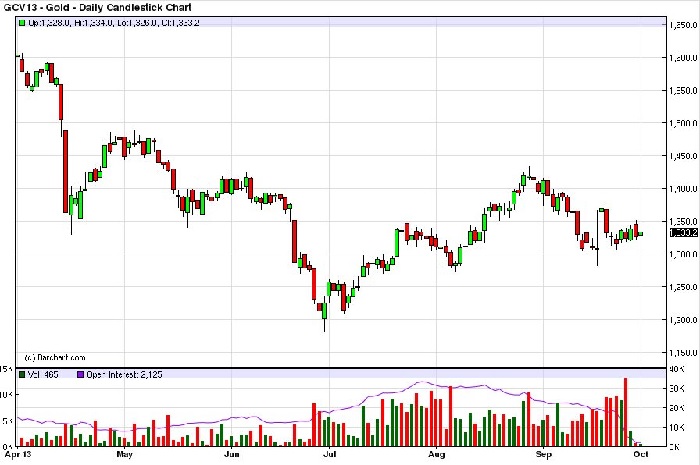Click the 1,150.0 price axis label

click(683, 353)
